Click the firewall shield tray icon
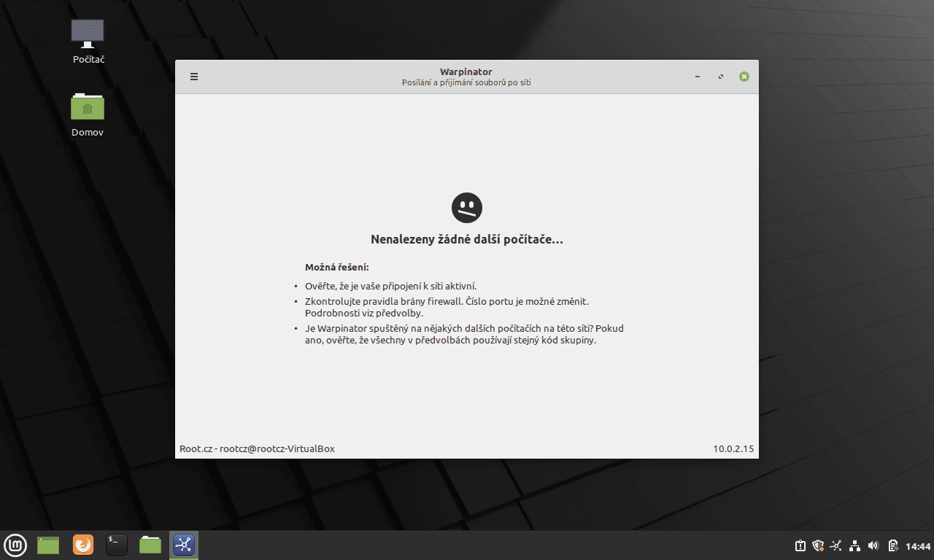 pos(818,545)
